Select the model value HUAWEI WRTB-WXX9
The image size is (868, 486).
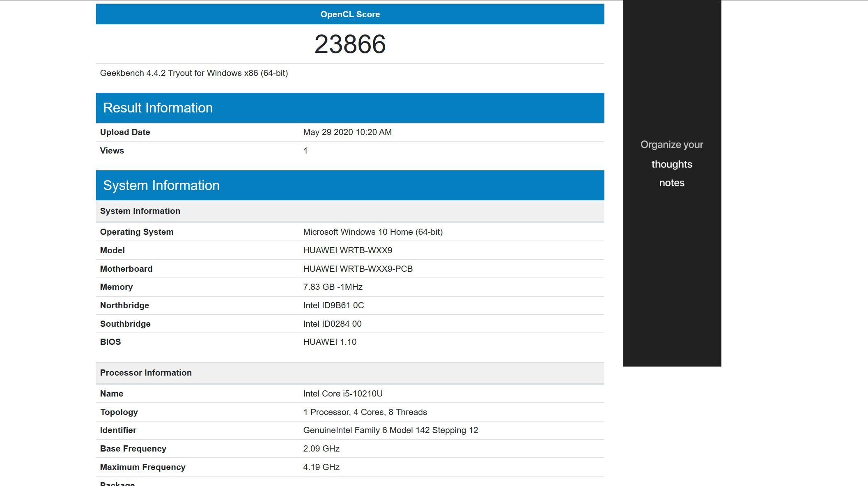[347, 250]
